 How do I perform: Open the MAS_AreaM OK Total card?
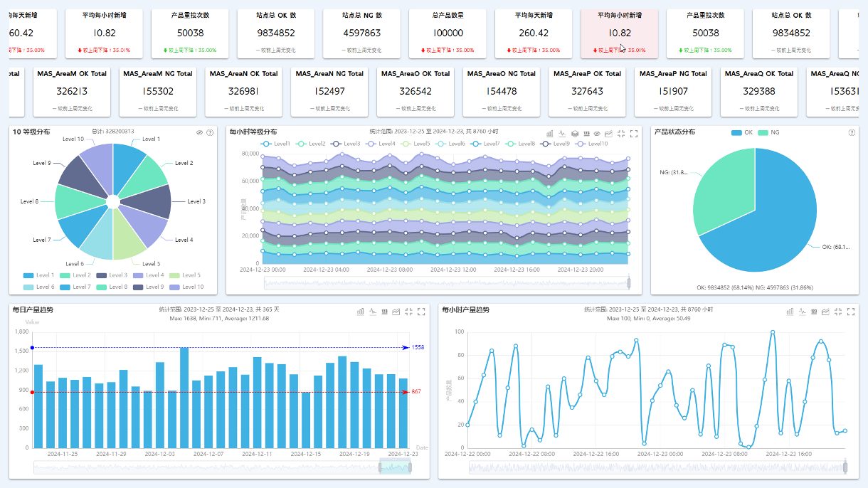click(x=72, y=92)
